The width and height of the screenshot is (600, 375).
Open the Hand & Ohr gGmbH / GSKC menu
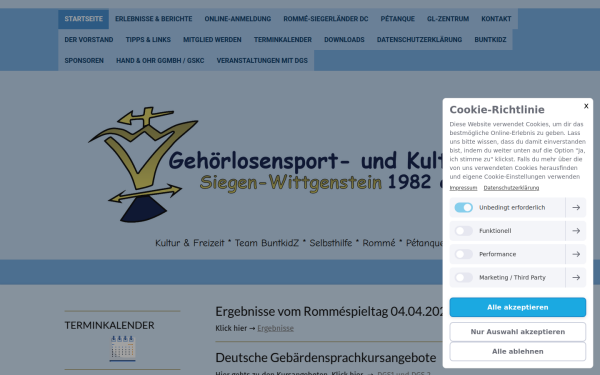[160, 61]
